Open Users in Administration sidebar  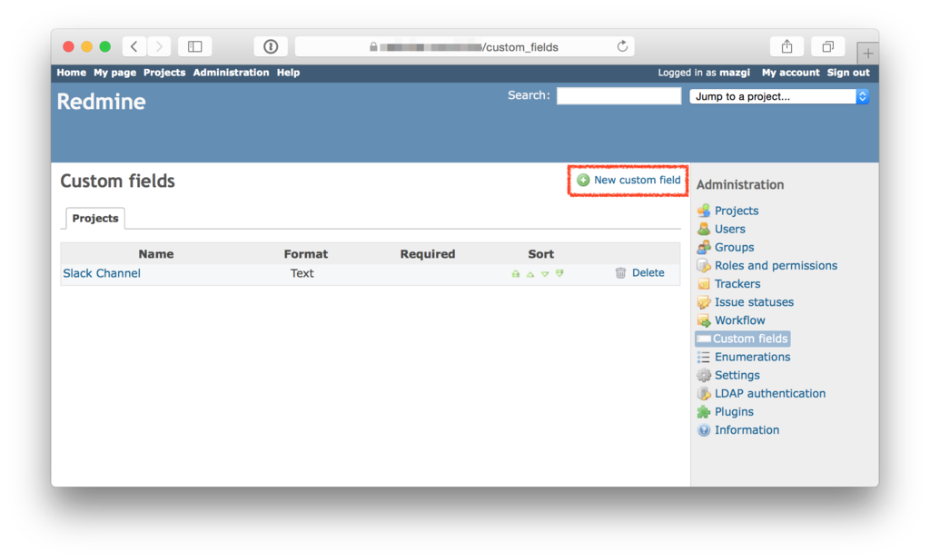click(729, 229)
